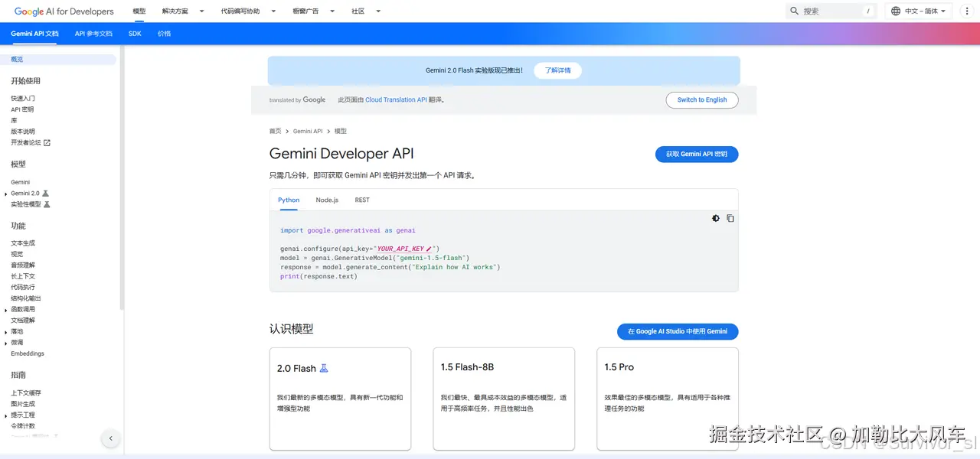The width and height of the screenshot is (980, 459).
Task: Click the search magnifier icon
Action: (x=794, y=11)
